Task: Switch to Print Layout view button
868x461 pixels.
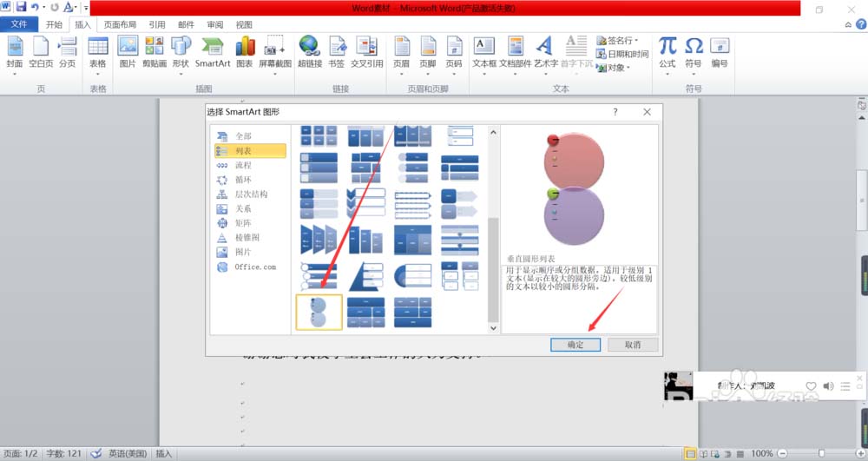Action: [x=690, y=454]
